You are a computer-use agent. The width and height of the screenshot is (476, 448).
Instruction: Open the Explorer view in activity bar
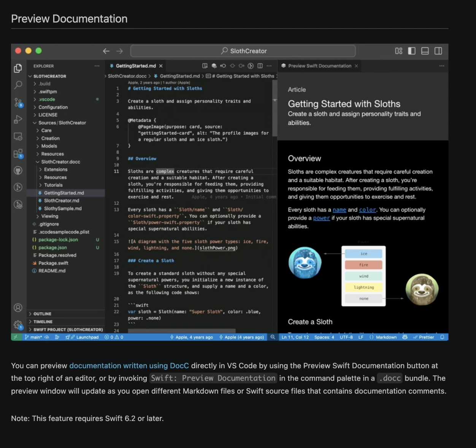click(18, 68)
